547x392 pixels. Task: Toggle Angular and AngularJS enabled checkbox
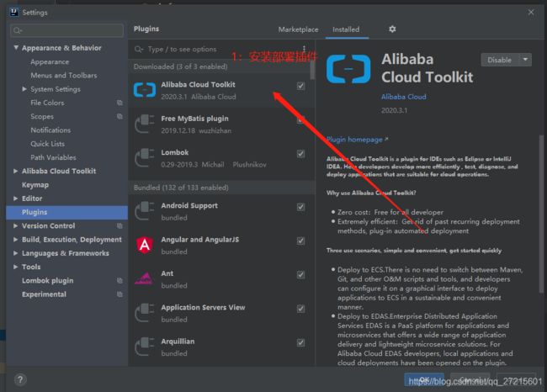point(300,241)
